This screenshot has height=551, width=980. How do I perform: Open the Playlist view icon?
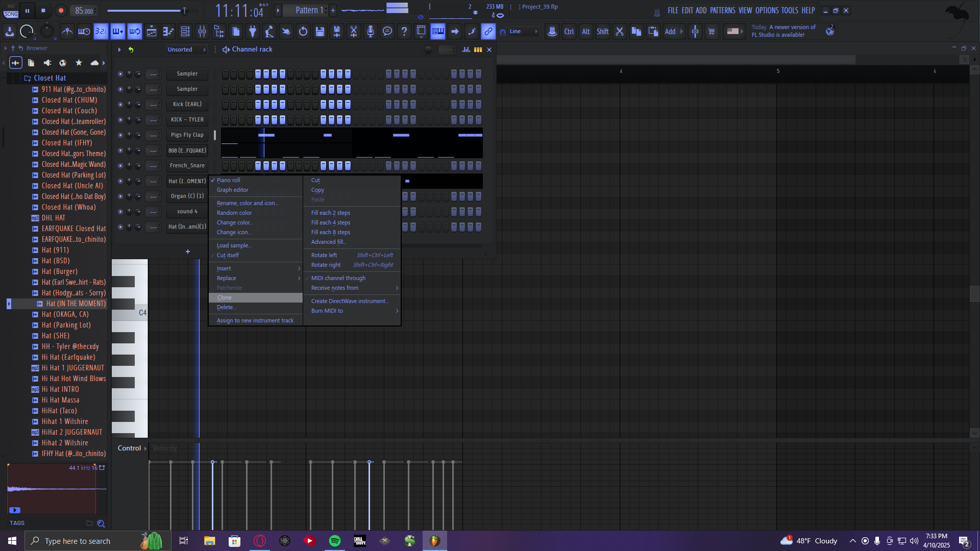[x=152, y=32]
